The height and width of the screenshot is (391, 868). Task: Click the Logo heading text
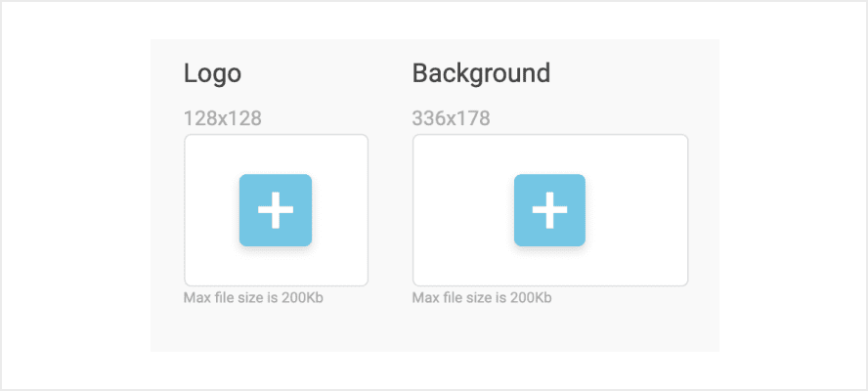coord(212,73)
